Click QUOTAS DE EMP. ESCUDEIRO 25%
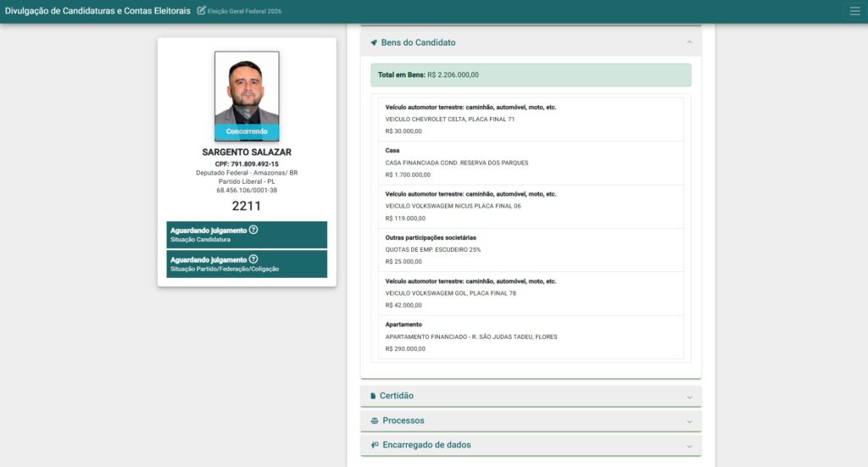Viewport: 868px width, 467px height. [433, 249]
